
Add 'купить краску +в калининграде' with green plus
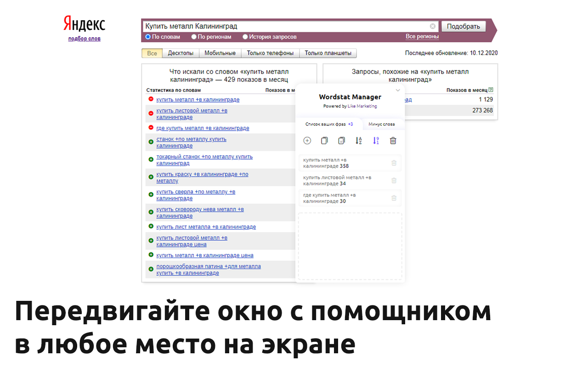point(151,177)
